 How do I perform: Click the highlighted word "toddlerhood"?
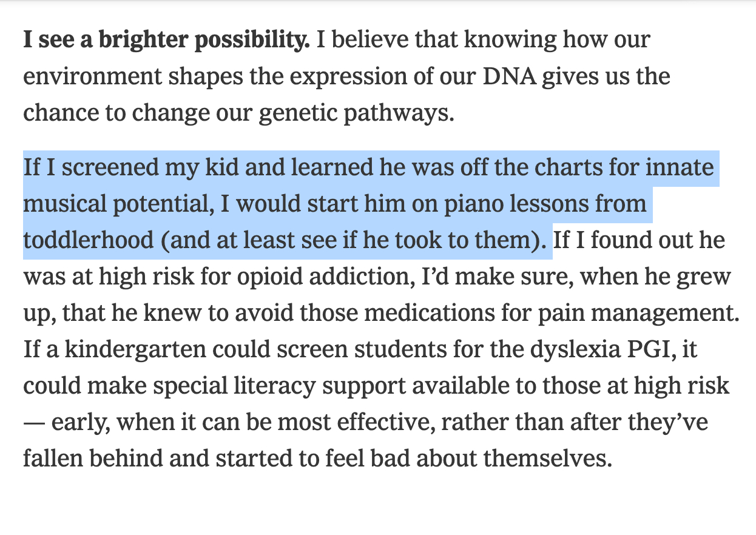pyautogui.click(x=88, y=240)
